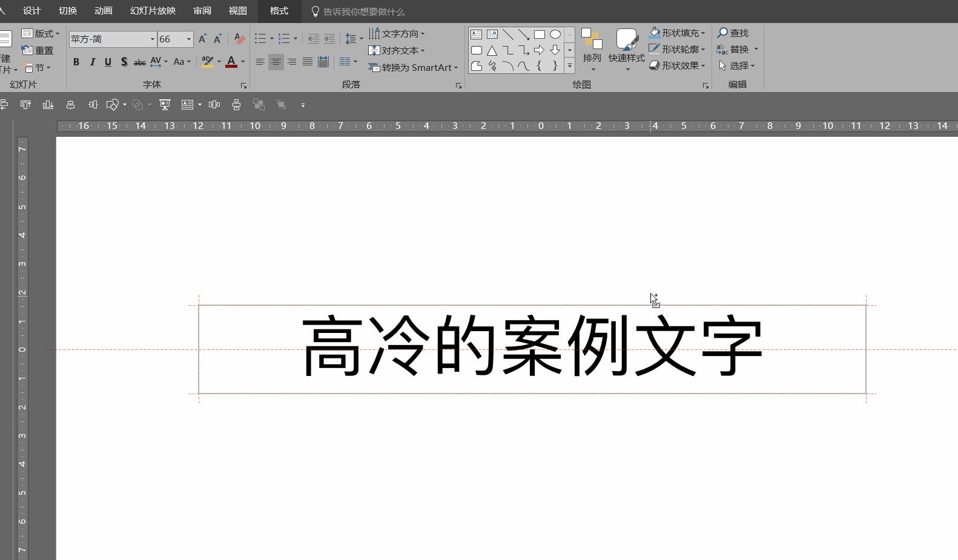Select the rectangle shape

pos(540,35)
